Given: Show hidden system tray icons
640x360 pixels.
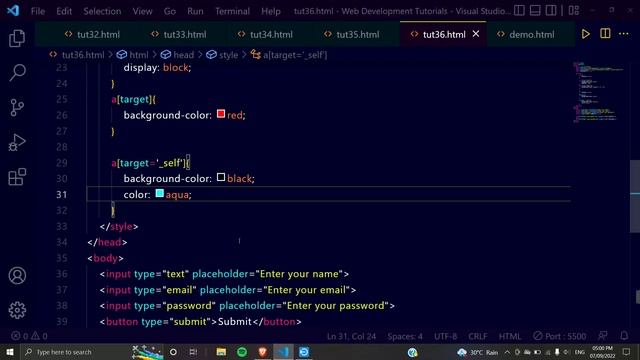Looking at the screenshot, I should click(x=507, y=352).
